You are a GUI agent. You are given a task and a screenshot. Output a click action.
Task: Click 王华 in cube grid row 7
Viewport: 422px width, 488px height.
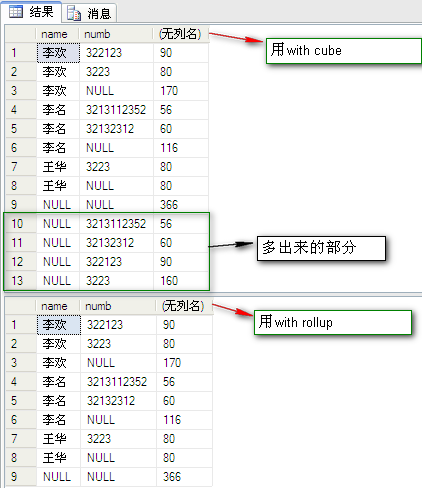58,167
